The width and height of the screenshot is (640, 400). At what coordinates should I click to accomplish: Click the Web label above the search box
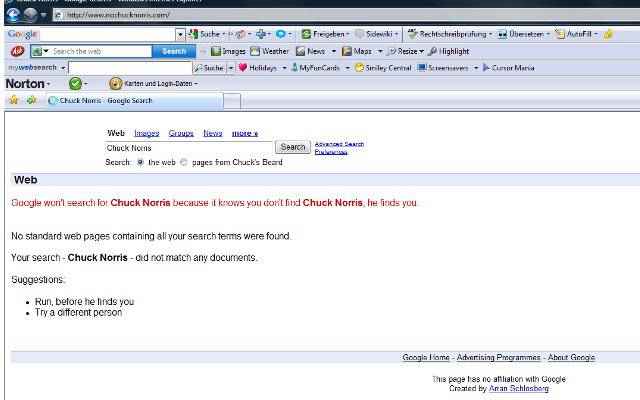(116, 133)
